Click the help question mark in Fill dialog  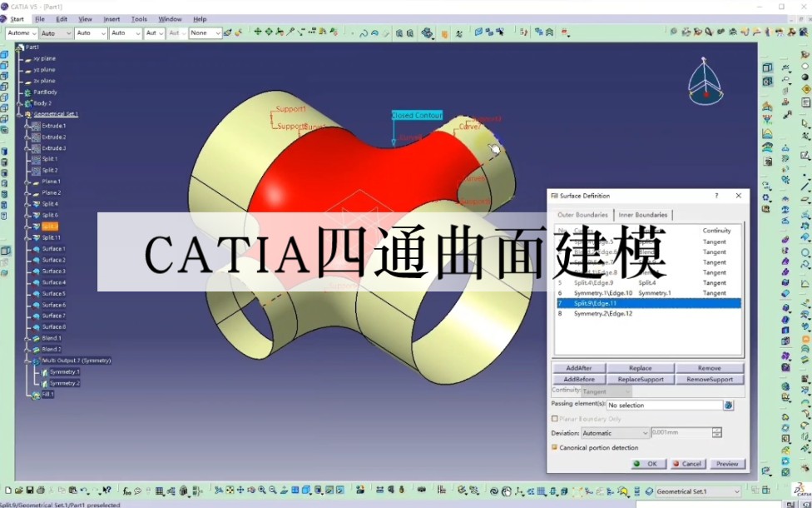tap(716, 196)
